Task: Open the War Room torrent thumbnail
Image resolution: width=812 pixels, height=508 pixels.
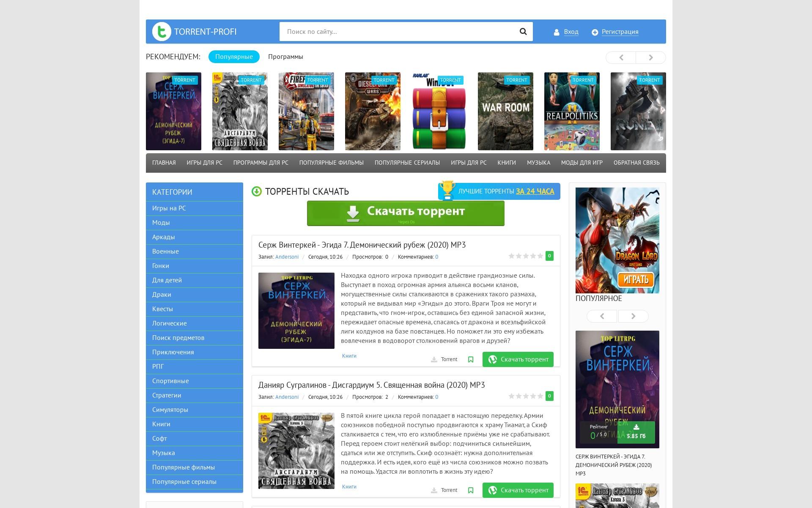Action: [x=505, y=111]
